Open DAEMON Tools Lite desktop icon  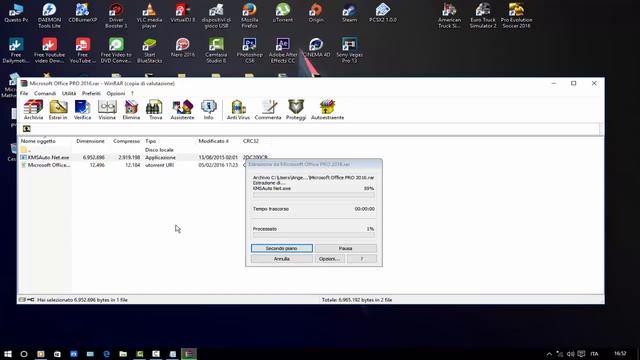(49, 15)
